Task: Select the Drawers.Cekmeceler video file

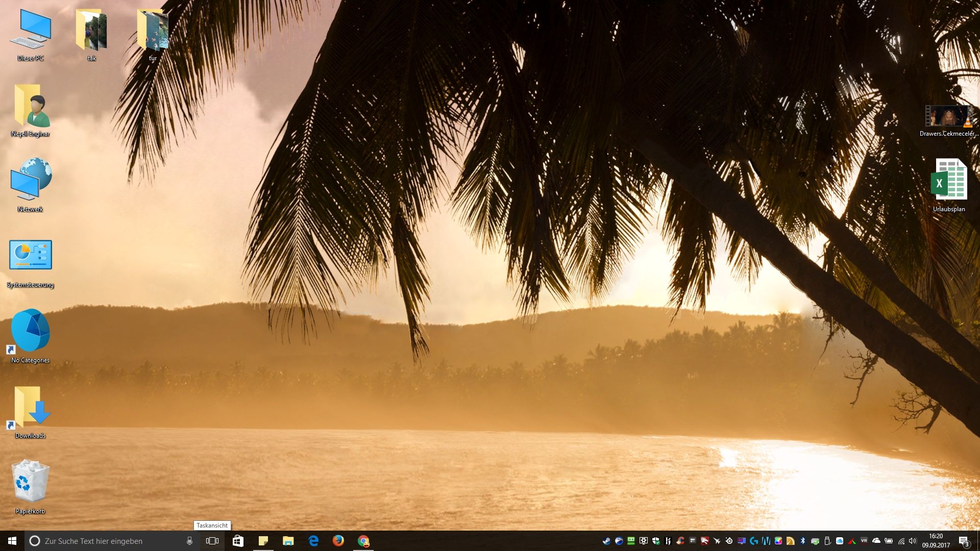Action: (x=949, y=117)
